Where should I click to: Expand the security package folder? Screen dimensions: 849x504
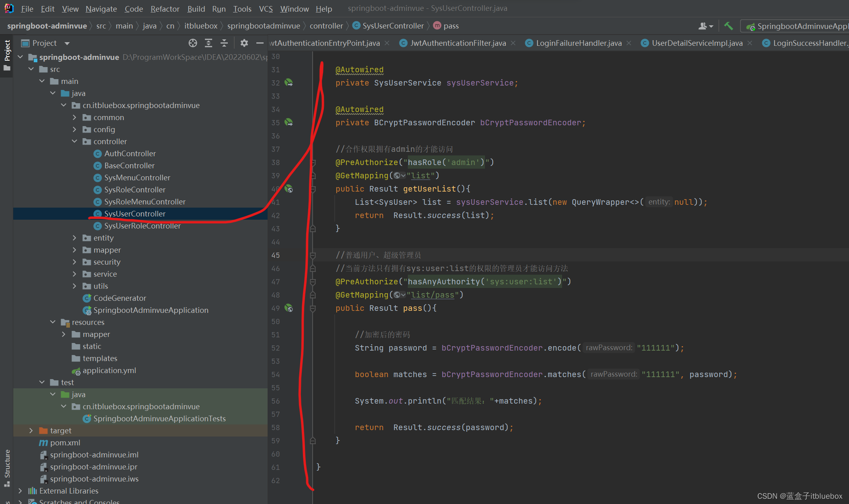click(74, 262)
